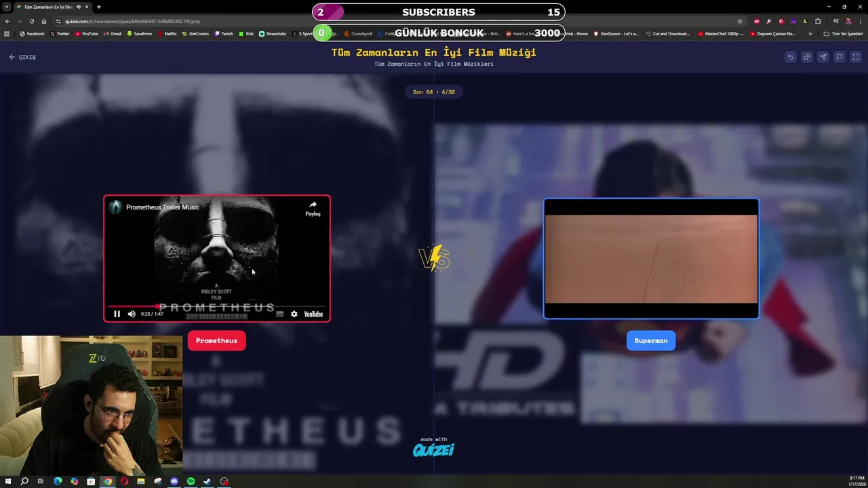Click the quiz paper-plane share icon
Screen dimensions: 868x488
point(823,57)
